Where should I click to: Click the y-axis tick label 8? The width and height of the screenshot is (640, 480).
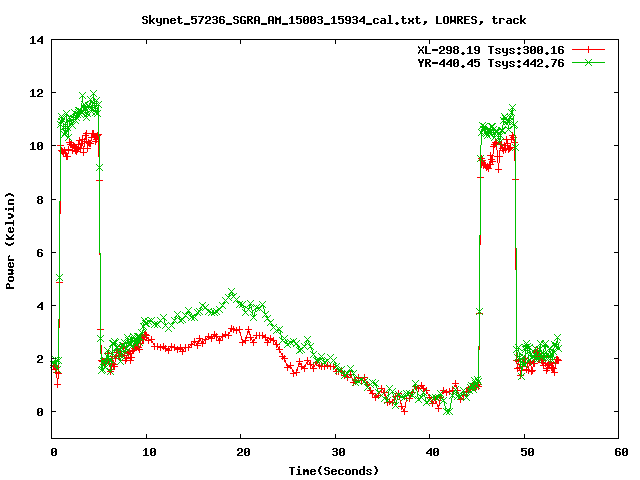click(x=40, y=200)
